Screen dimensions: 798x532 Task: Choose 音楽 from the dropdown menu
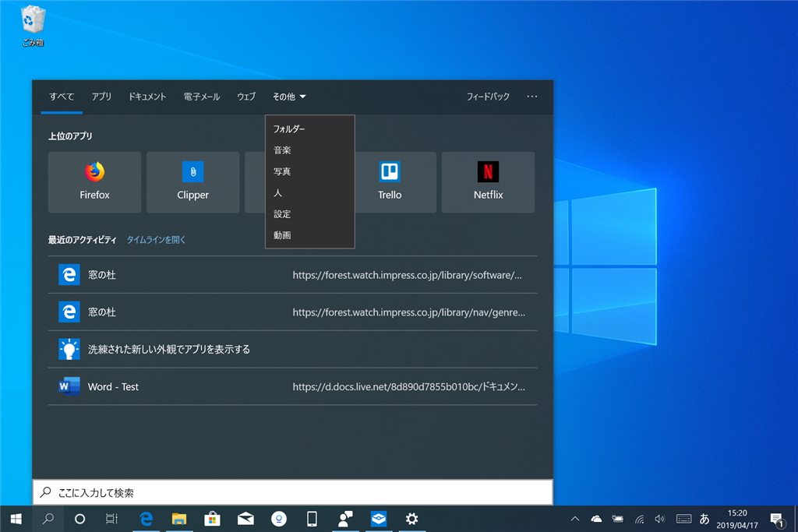click(x=310, y=150)
